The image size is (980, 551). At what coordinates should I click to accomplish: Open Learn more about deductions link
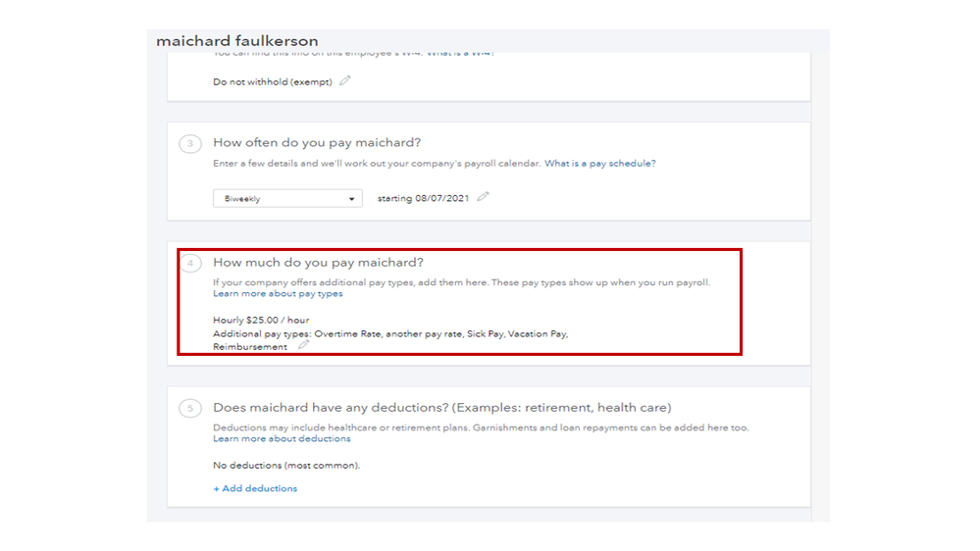click(x=282, y=439)
